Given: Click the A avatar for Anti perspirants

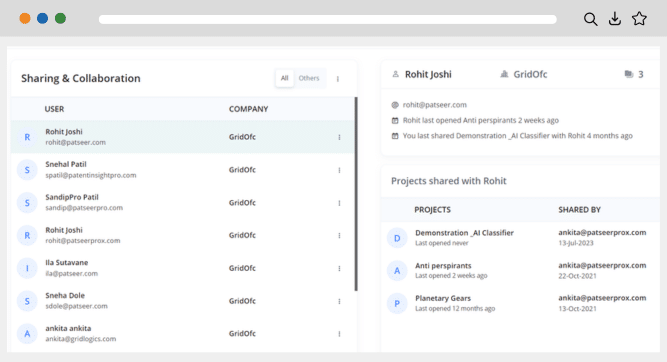Looking at the screenshot, I should [x=397, y=271].
